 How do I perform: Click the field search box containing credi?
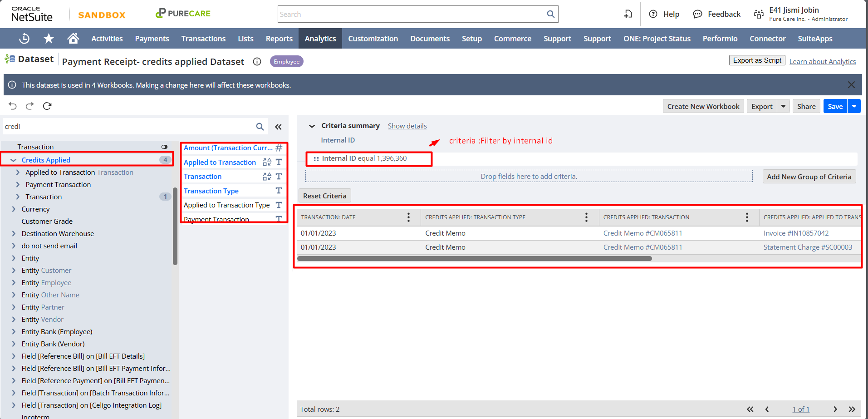pyautogui.click(x=127, y=127)
